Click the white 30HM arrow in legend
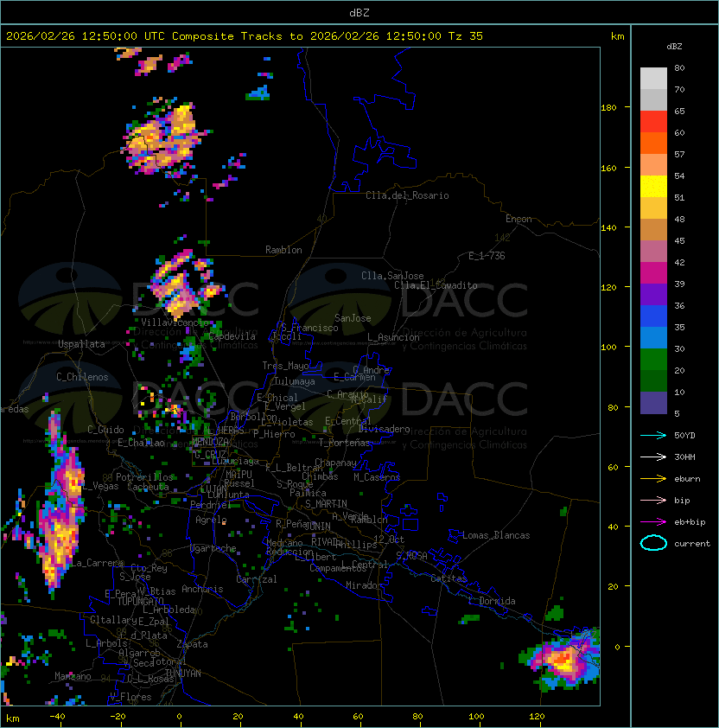The image size is (719, 728). coord(653,457)
